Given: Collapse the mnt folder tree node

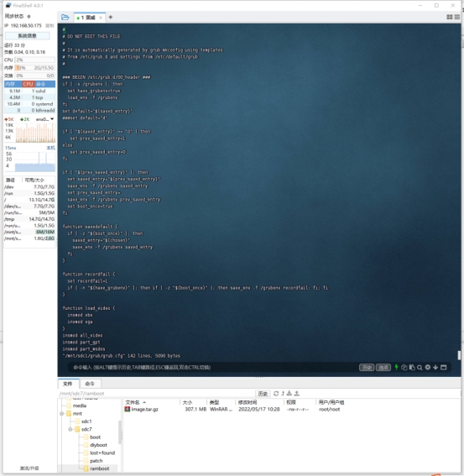Looking at the screenshot, I should point(61,414).
